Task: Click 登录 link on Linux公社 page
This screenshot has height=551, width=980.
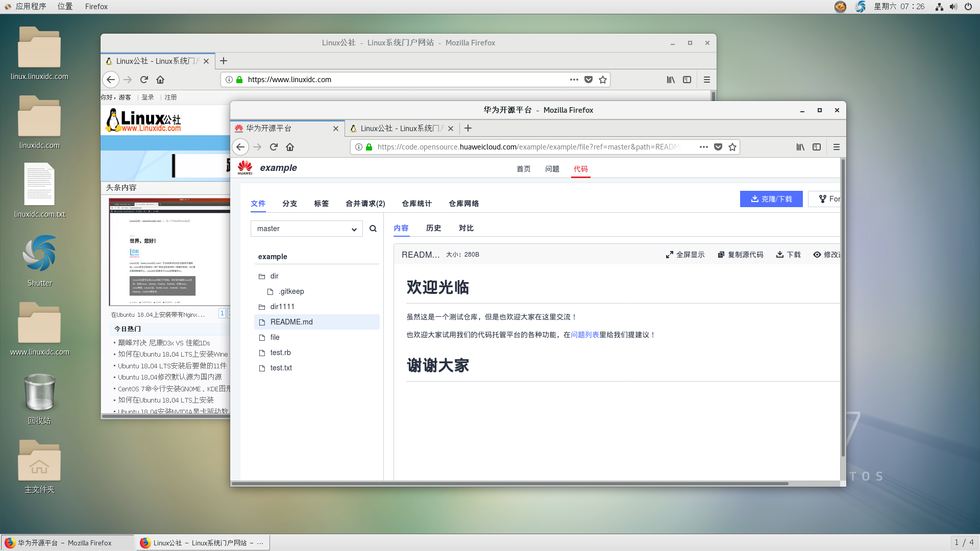Action: point(148,97)
